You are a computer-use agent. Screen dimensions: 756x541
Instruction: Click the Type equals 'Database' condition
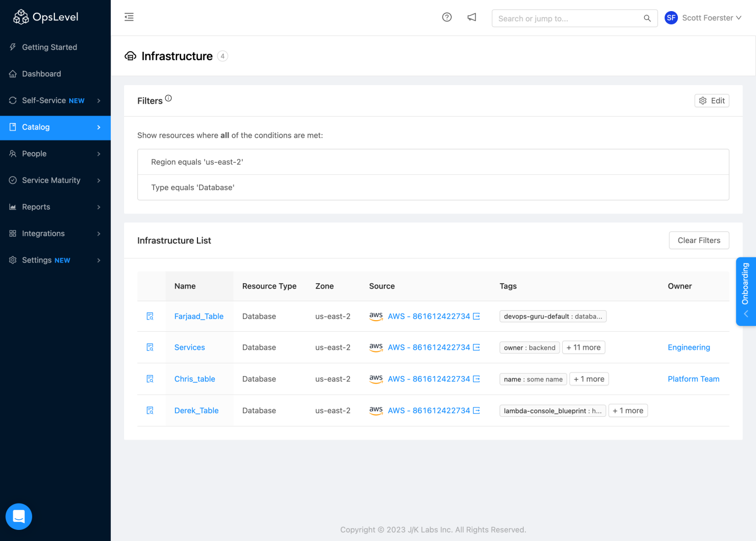tap(433, 188)
